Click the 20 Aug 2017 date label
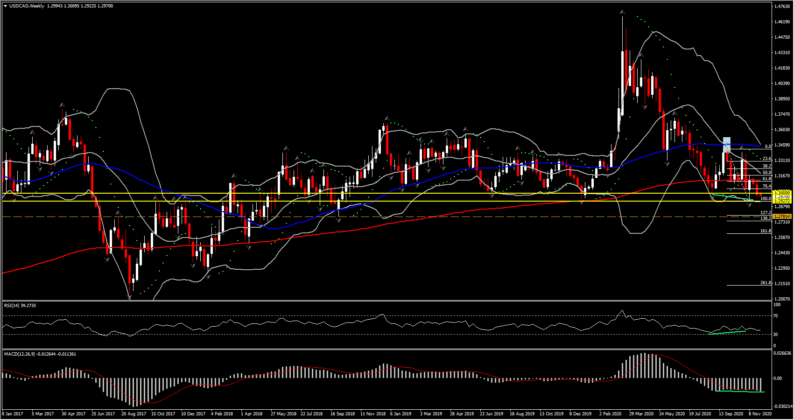Viewport: 794px width, 420px height. [132, 413]
